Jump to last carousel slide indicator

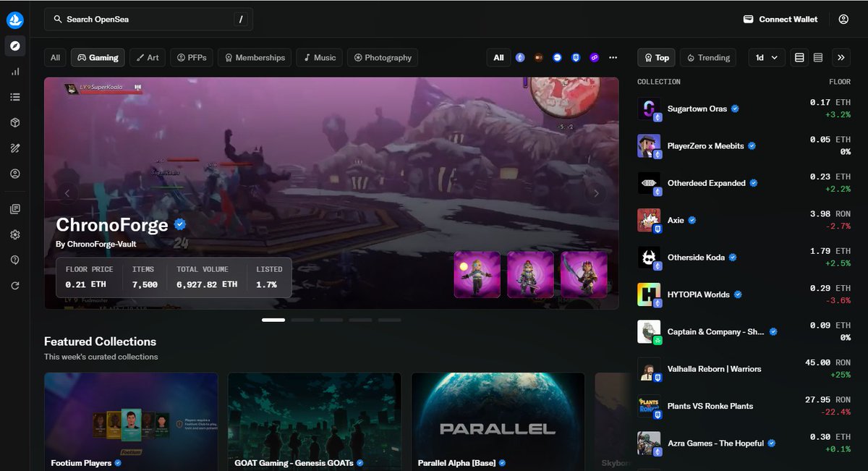tap(389, 320)
